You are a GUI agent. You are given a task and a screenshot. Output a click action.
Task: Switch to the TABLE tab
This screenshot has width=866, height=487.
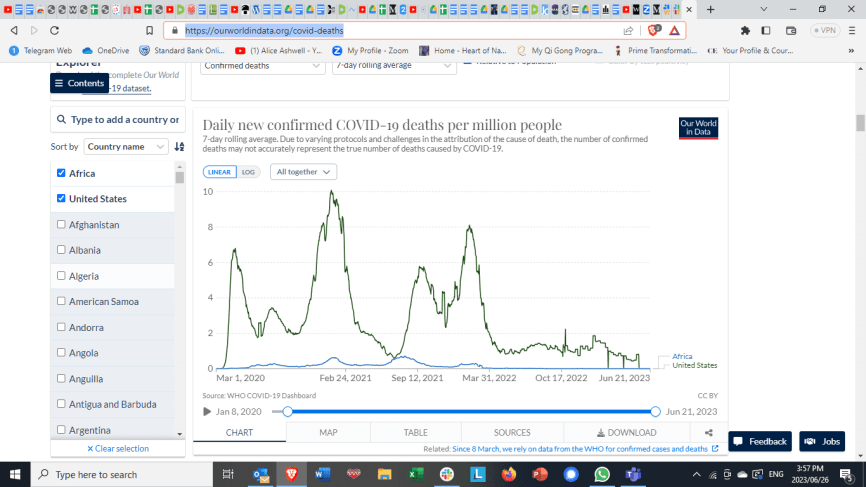point(415,432)
